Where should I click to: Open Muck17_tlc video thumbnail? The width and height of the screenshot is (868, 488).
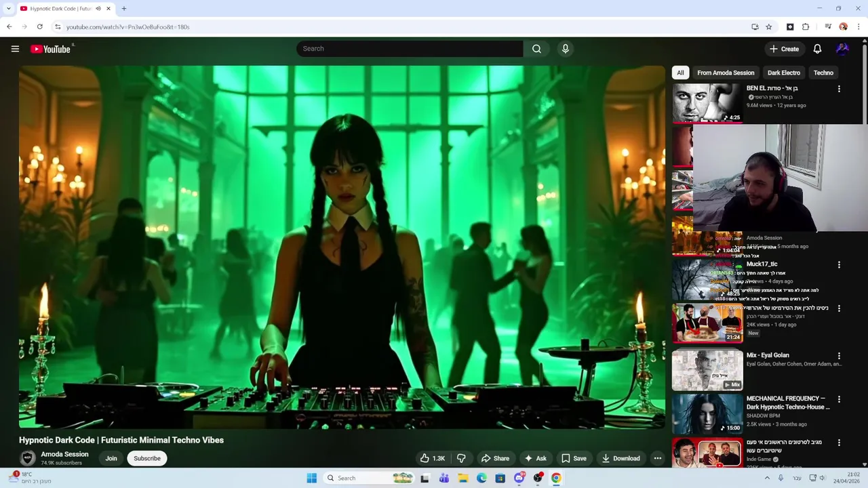point(707,279)
